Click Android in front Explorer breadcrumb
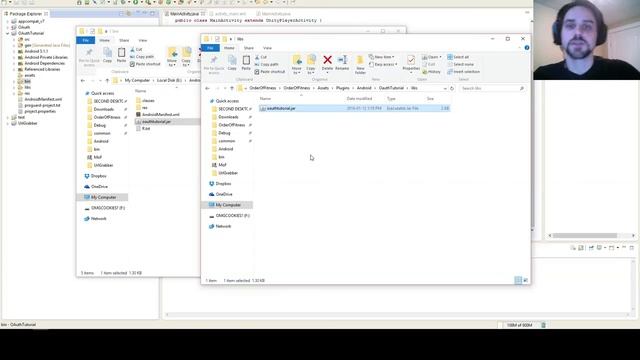This screenshot has height=360, width=640. click(x=364, y=88)
